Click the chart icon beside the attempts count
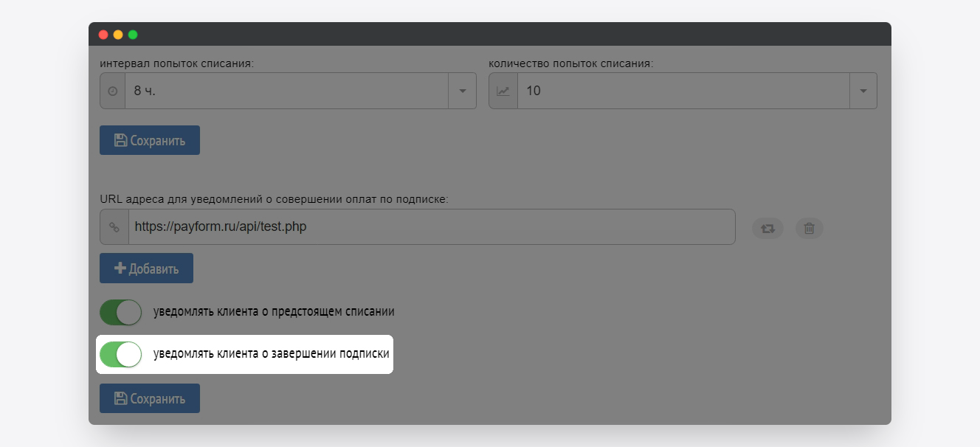Viewport: 980px width, 447px height. [503, 91]
